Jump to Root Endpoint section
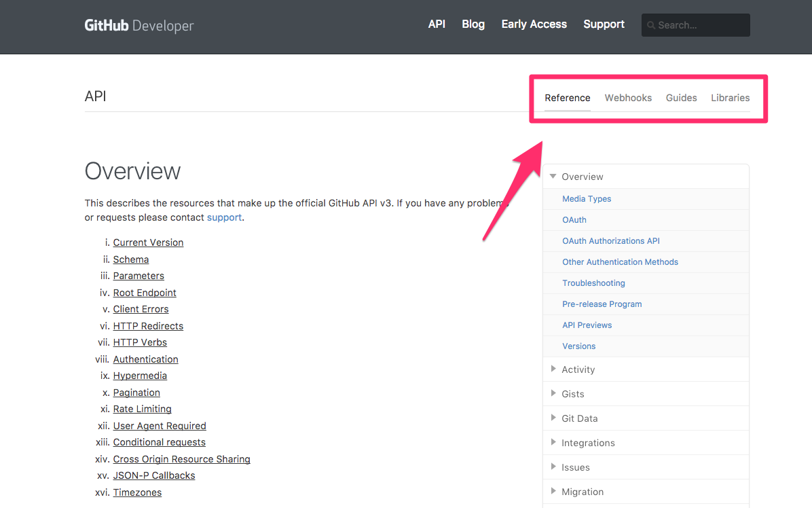812x508 pixels. [x=145, y=293]
